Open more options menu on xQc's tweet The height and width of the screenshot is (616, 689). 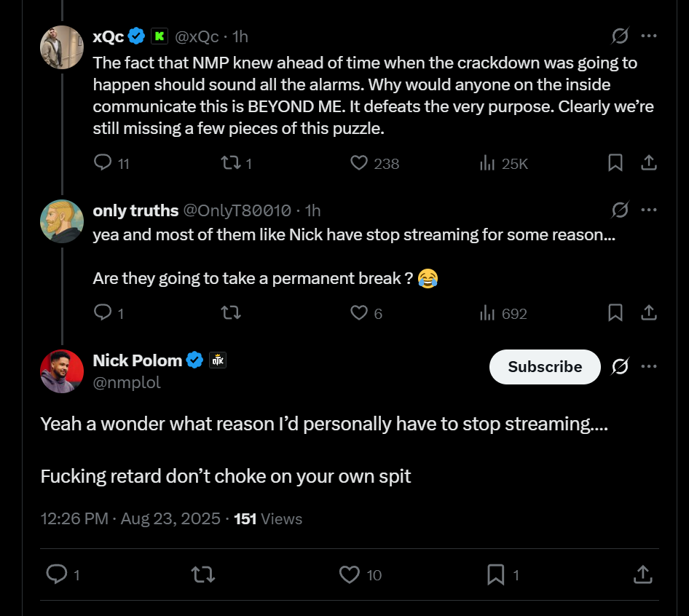click(x=649, y=36)
